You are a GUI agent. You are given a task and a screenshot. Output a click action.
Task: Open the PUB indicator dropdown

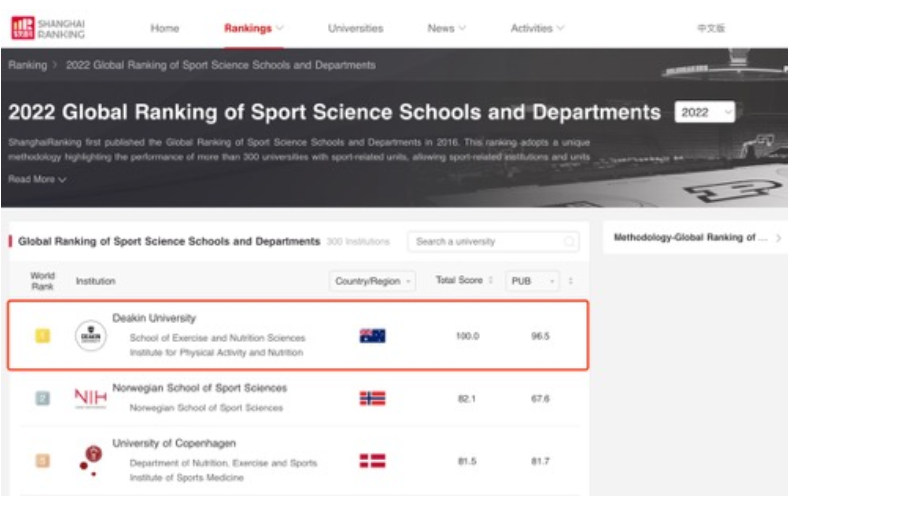pyautogui.click(x=533, y=282)
